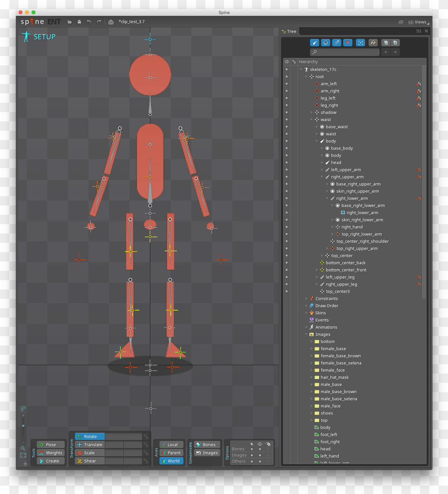Expand the Constraints node in the hierarchy
The width and height of the screenshot is (448, 494).
(x=307, y=298)
